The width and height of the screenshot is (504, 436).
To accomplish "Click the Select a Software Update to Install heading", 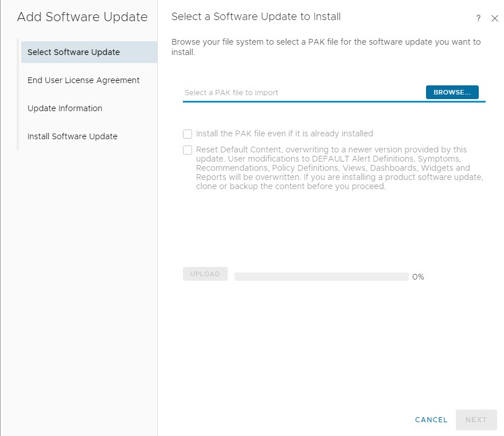I will coord(256,17).
